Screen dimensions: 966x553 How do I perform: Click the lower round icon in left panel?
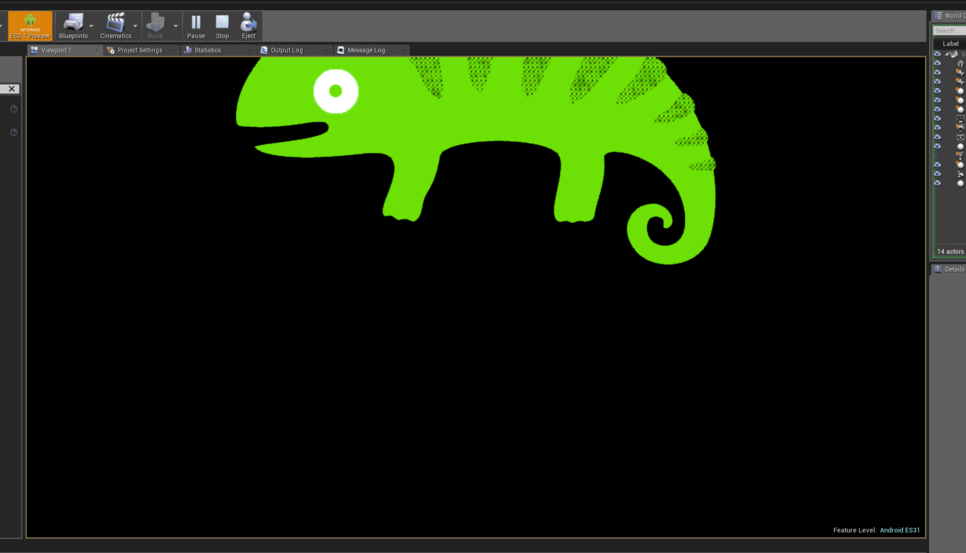point(14,132)
